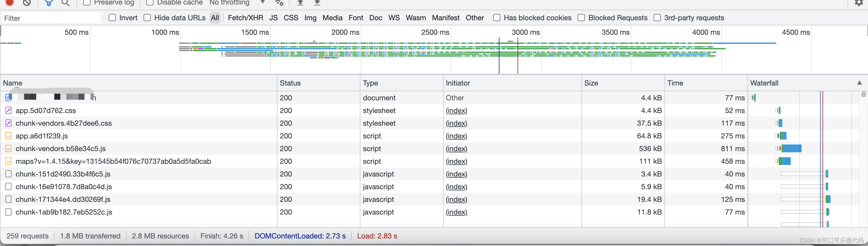Tick the Invert filter checkbox
The width and height of the screenshot is (868, 246).
point(112,18)
